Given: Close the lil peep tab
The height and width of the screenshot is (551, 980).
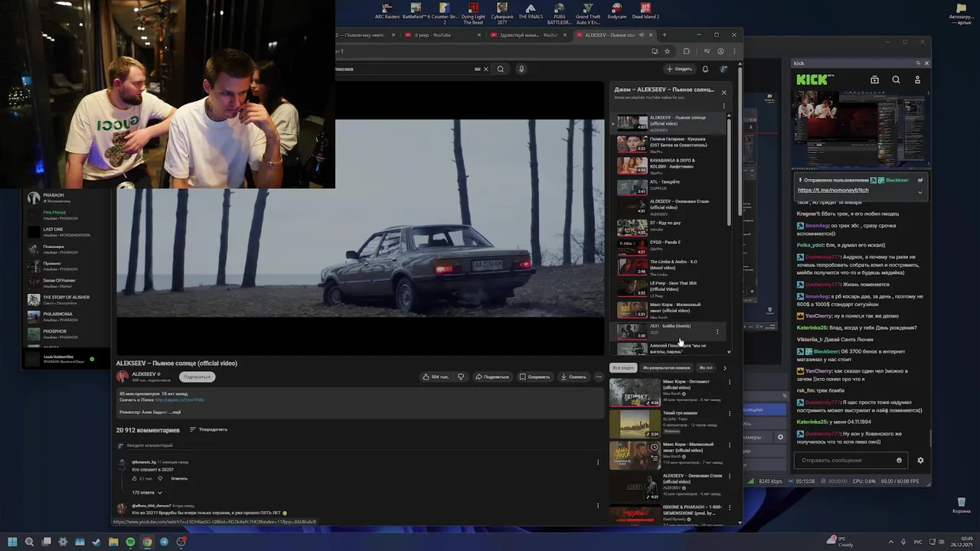Looking at the screenshot, I should 480,34.
